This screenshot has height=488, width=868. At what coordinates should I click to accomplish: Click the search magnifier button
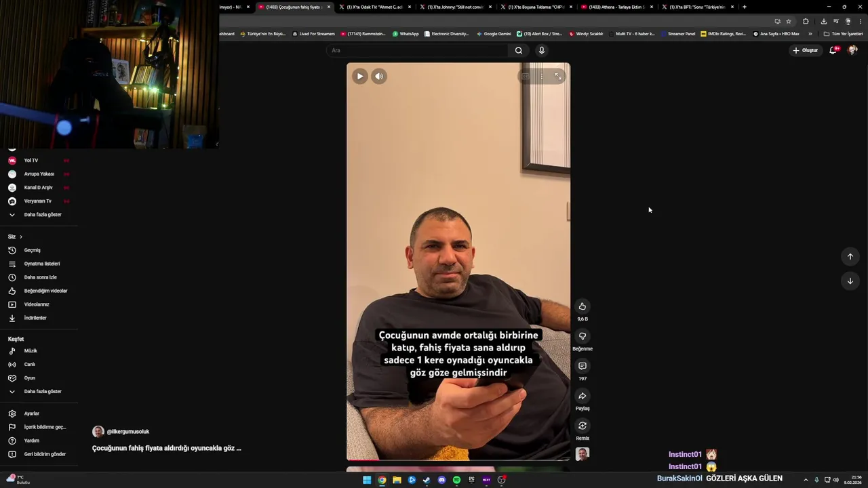click(519, 50)
